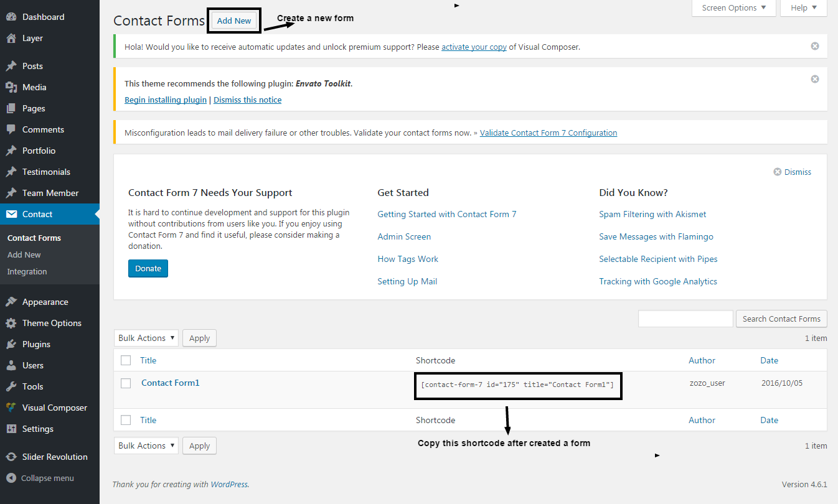Image resolution: width=838 pixels, height=504 pixels.
Task: Open Validate Contact Form 7 Configuration link
Action: [548, 133]
